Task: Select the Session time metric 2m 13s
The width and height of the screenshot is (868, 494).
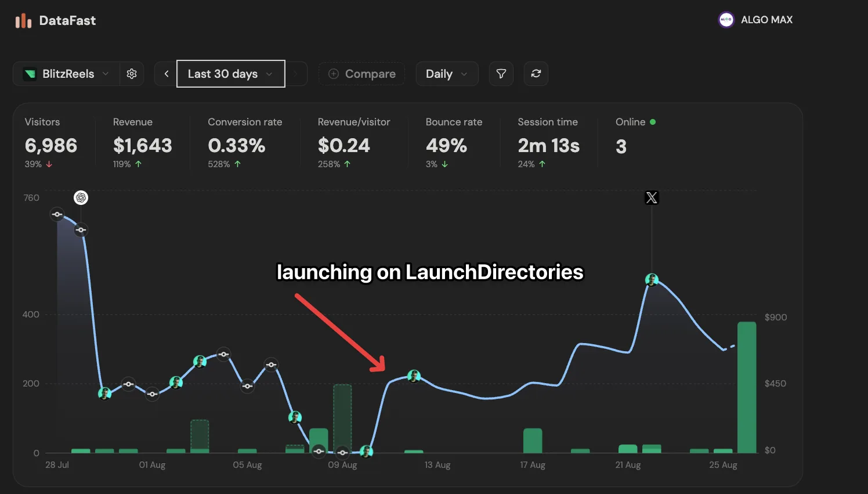Action: (549, 145)
